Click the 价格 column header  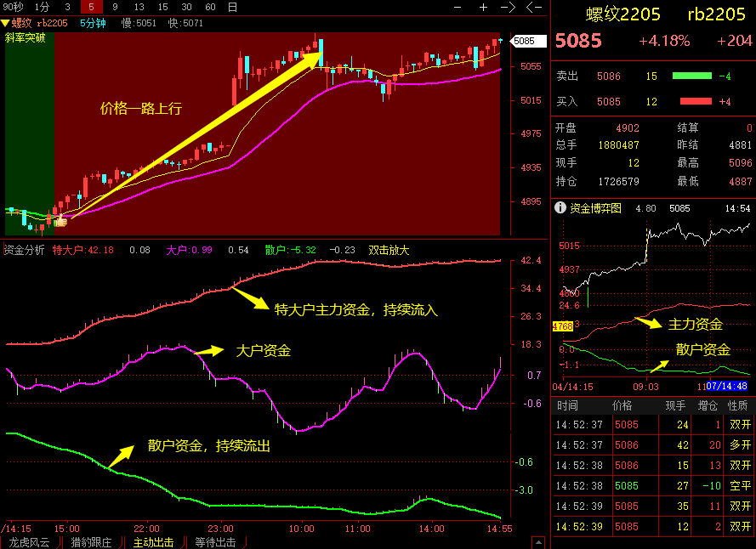pos(622,406)
